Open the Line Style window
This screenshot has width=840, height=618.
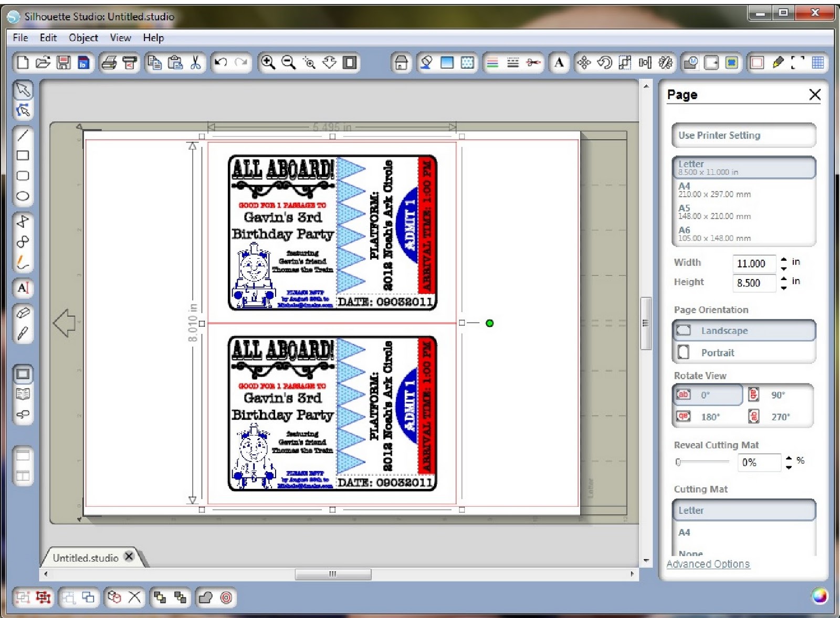pos(513,63)
